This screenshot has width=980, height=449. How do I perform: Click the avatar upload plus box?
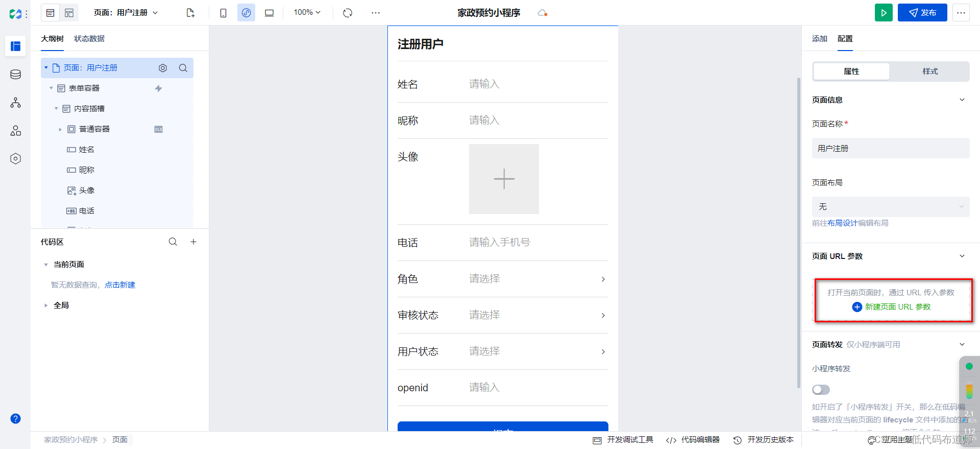(504, 179)
